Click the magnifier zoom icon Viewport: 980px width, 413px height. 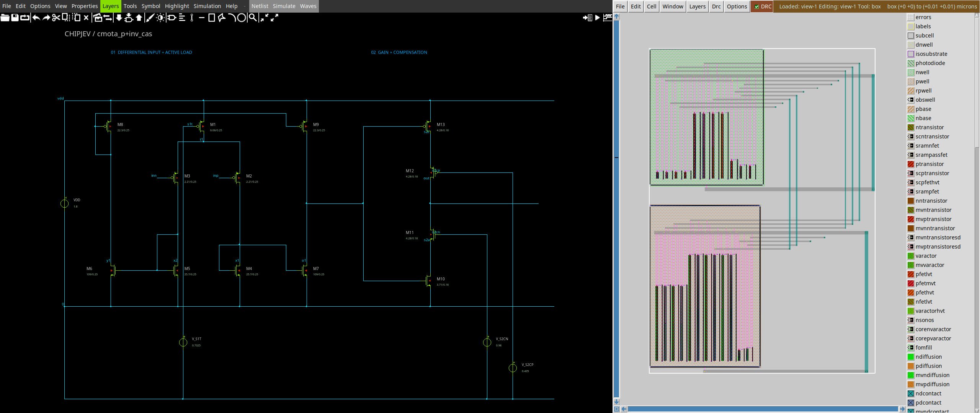253,18
